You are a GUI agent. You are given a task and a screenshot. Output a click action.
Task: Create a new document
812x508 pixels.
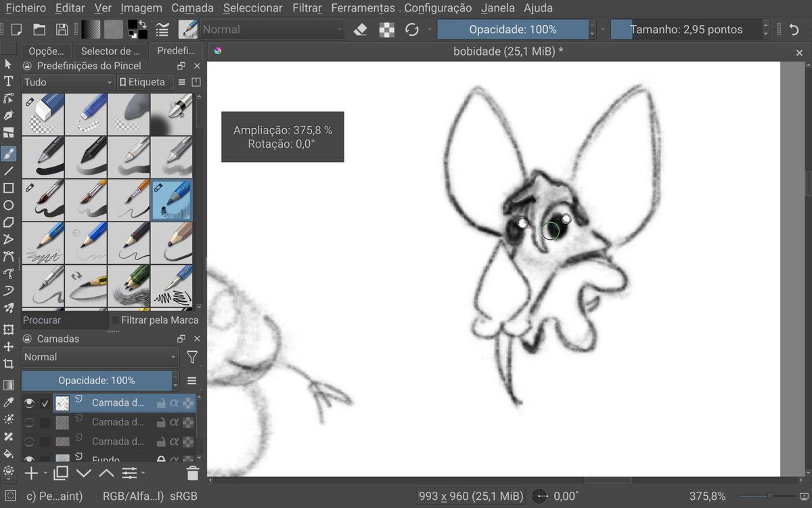point(17,29)
